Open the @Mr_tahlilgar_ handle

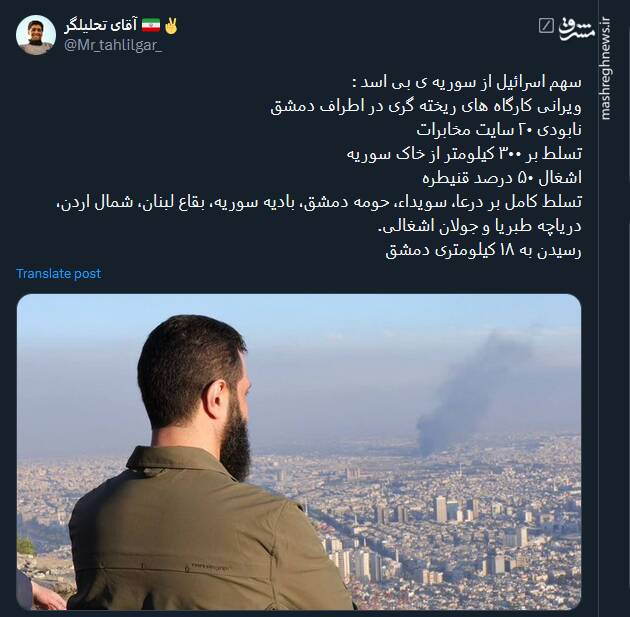[x=113, y=45]
